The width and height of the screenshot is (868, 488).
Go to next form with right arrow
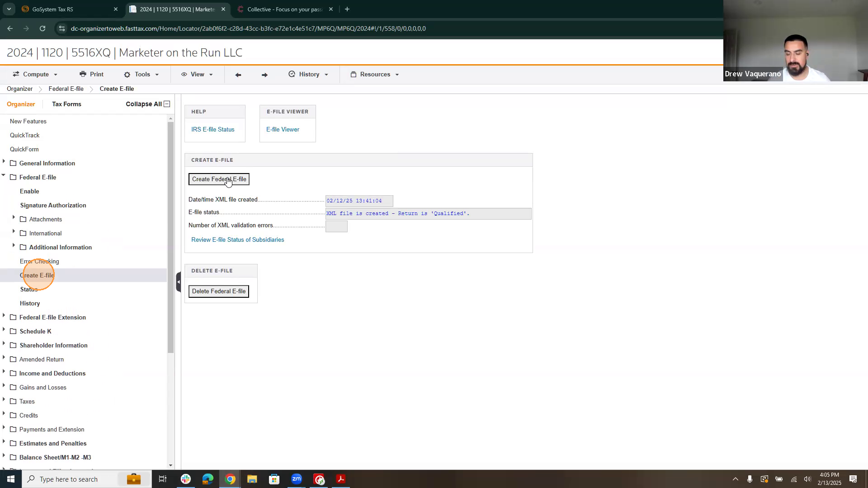tap(264, 75)
